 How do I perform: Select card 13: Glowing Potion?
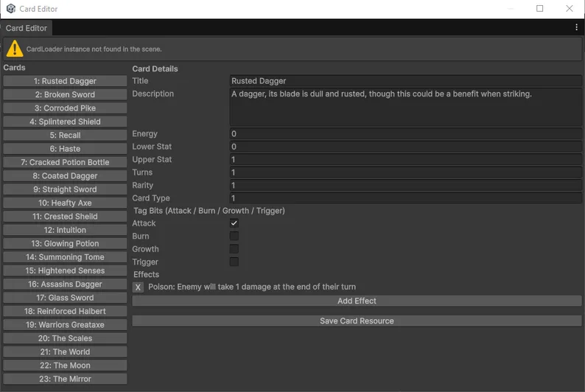[65, 244]
